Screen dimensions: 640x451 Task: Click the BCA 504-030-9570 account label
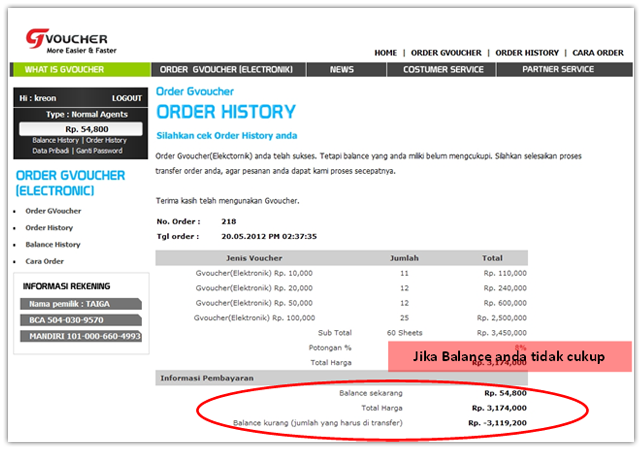click(x=81, y=320)
